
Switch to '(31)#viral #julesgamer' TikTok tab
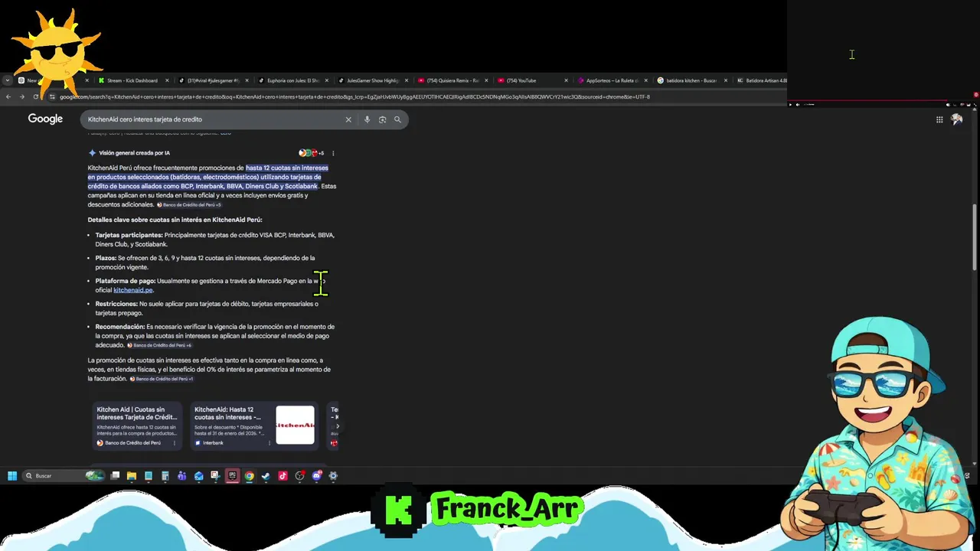click(213, 80)
